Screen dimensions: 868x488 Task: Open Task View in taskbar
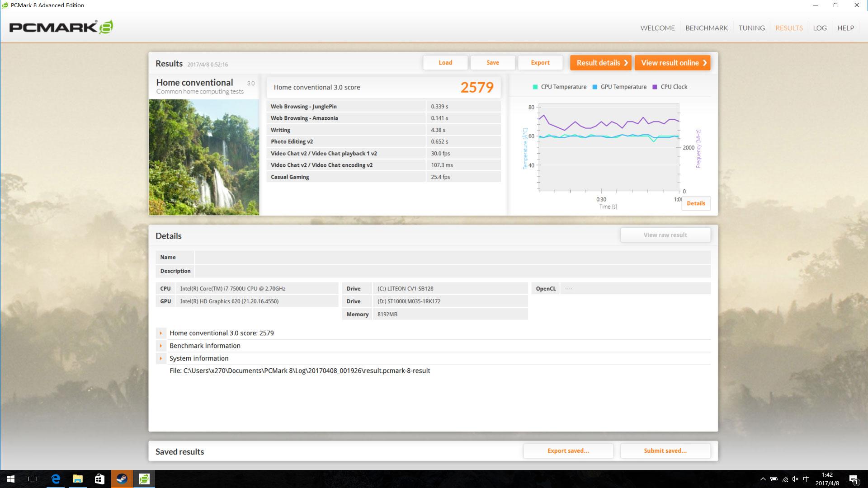[x=33, y=479]
